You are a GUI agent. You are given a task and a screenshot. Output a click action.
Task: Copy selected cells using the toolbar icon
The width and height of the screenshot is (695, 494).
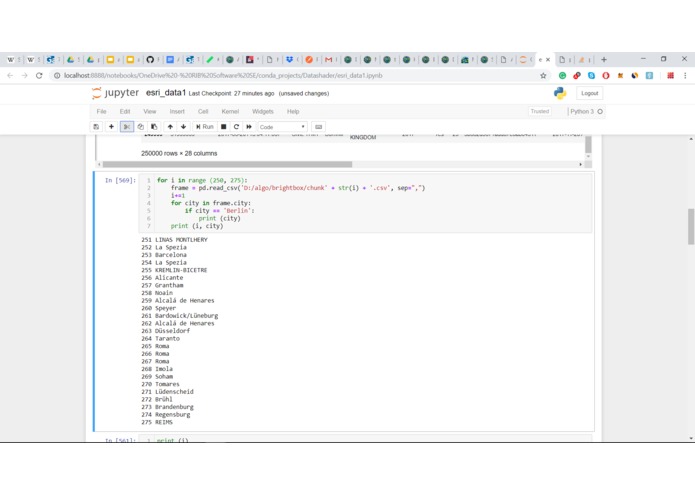(x=141, y=127)
